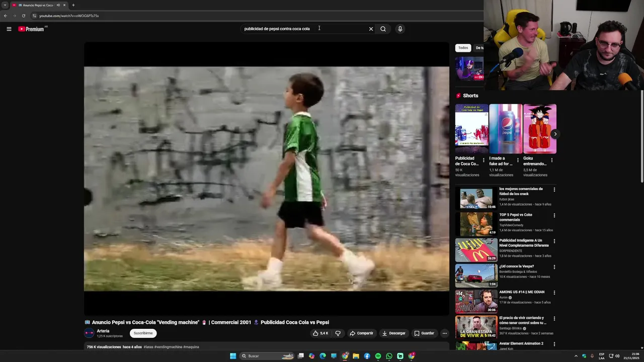Open File Explorer folder in taskbar
The width and height of the screenshot is (644, 362).
[356, 356]
